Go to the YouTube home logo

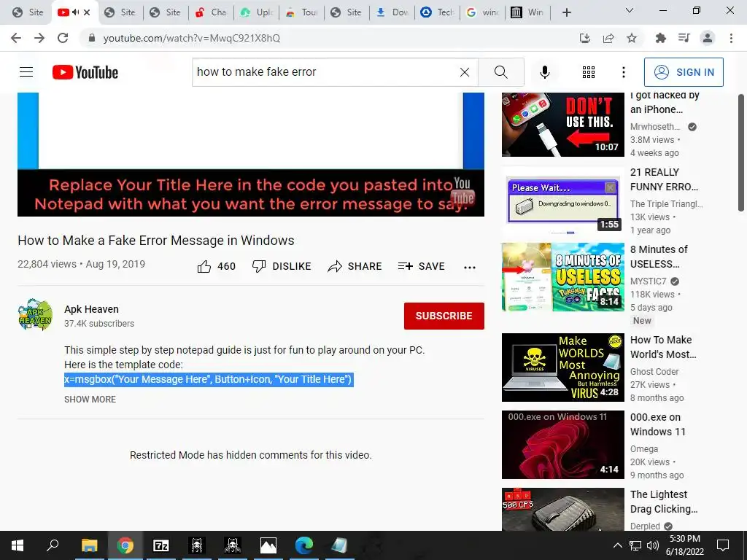click(x=85, y=72)
